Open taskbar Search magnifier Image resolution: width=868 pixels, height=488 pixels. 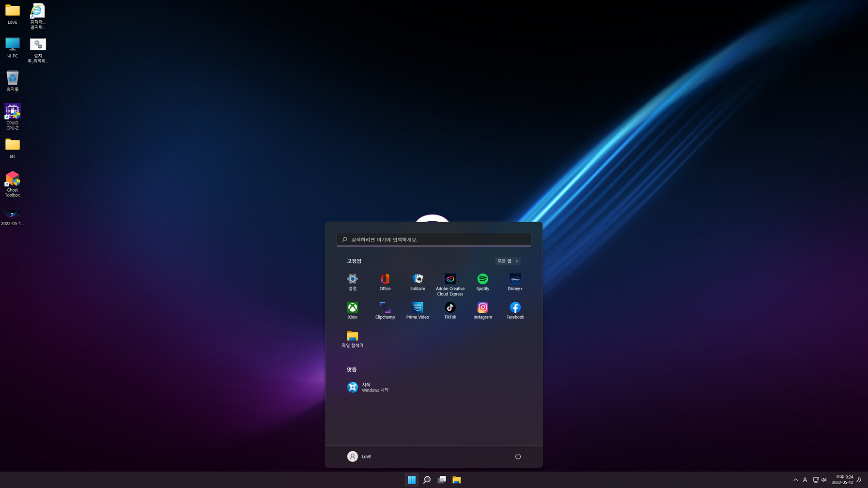[x=427, y=480]
